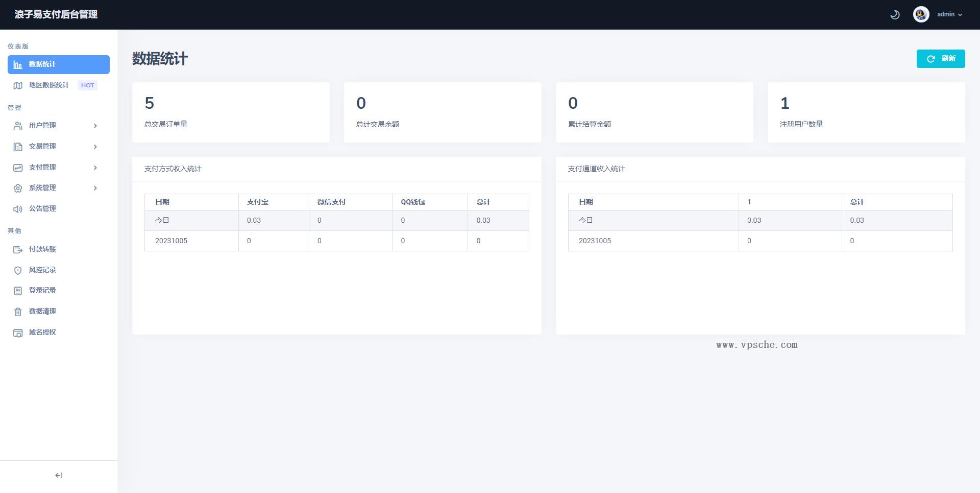Toggle dark mode with the moon icon

(x=895, y=15)
